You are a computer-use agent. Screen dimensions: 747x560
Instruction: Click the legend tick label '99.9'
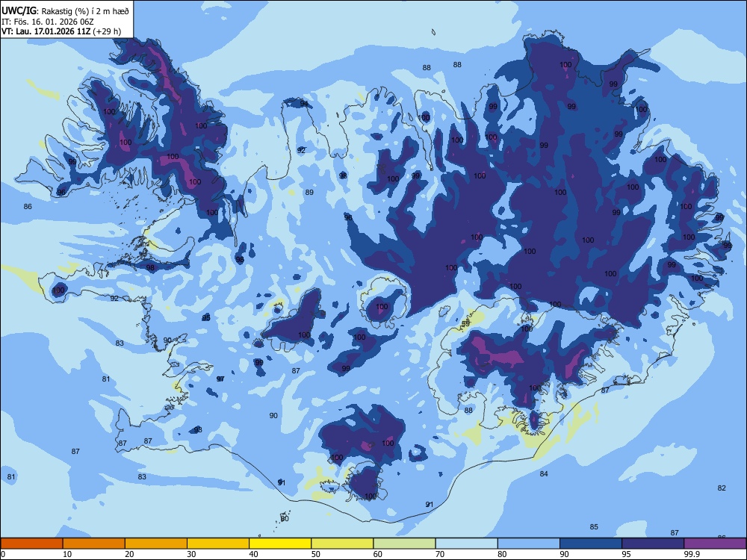(x=692, y=554)
